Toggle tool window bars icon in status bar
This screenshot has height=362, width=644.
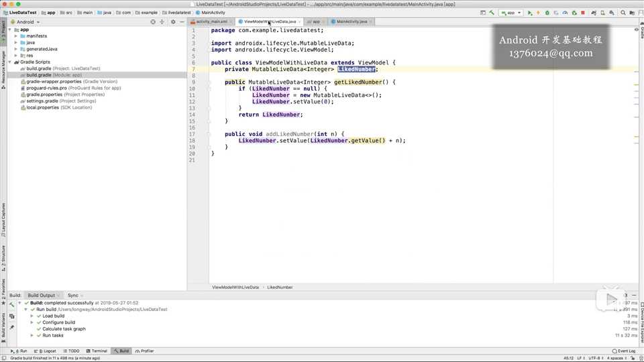(x=3, y=358)
